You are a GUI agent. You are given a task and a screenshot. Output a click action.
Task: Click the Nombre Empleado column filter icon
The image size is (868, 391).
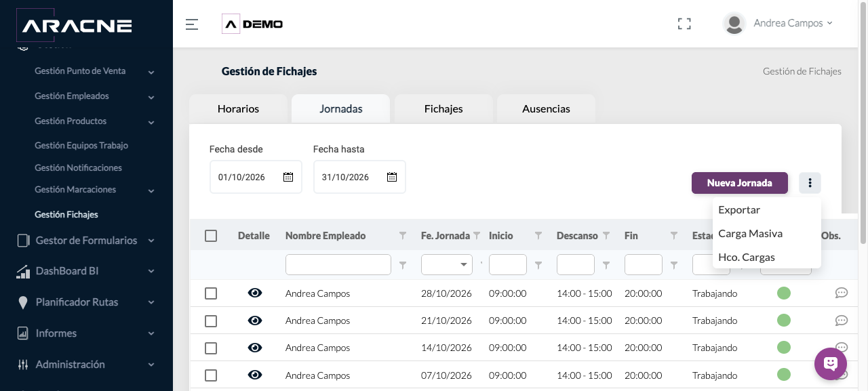coord(403,236)
